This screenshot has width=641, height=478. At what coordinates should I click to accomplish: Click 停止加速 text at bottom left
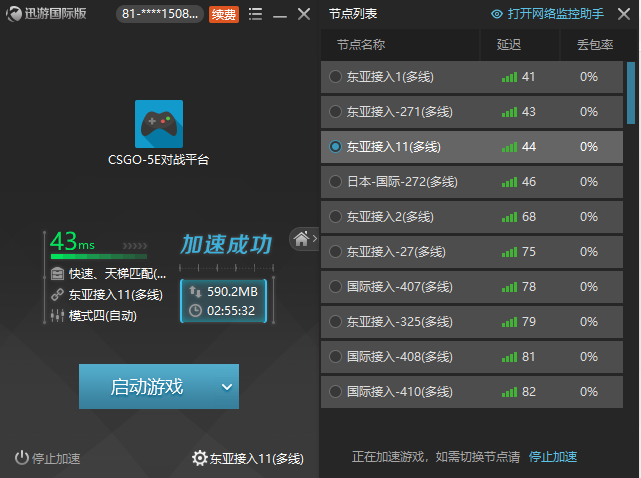click(56, 458)
